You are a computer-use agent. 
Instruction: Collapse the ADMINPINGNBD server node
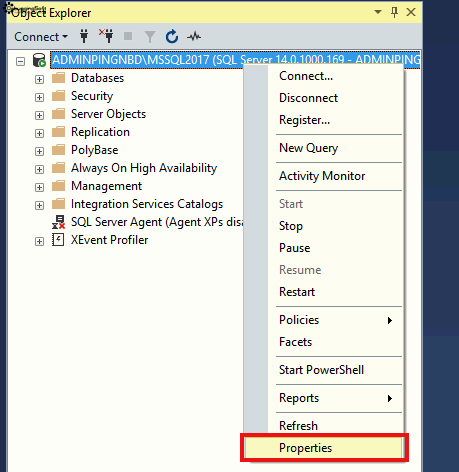pyautogui.click(x=20, y=61)
